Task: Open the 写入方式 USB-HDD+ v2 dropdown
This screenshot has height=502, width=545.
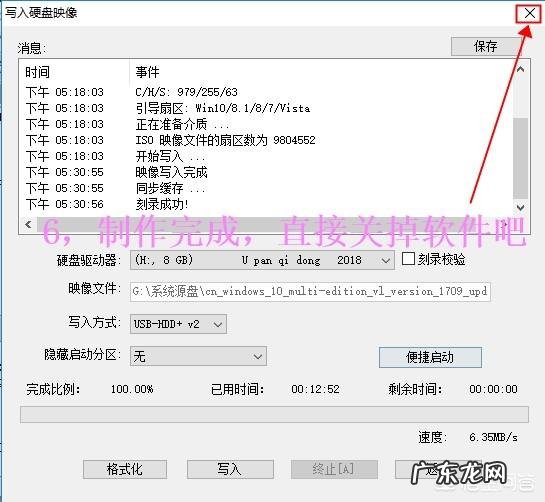Action: (x=178, y=324)
